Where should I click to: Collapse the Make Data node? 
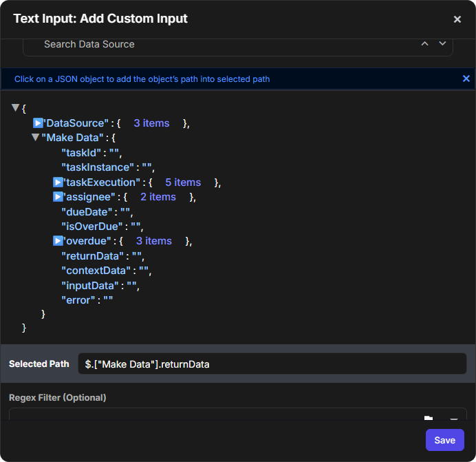[x=36, y=138]
